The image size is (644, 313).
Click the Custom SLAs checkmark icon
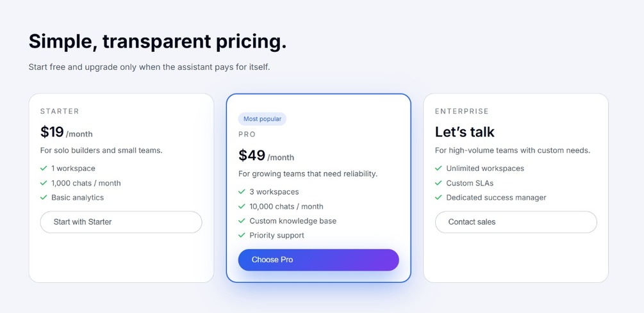[438, 183]
